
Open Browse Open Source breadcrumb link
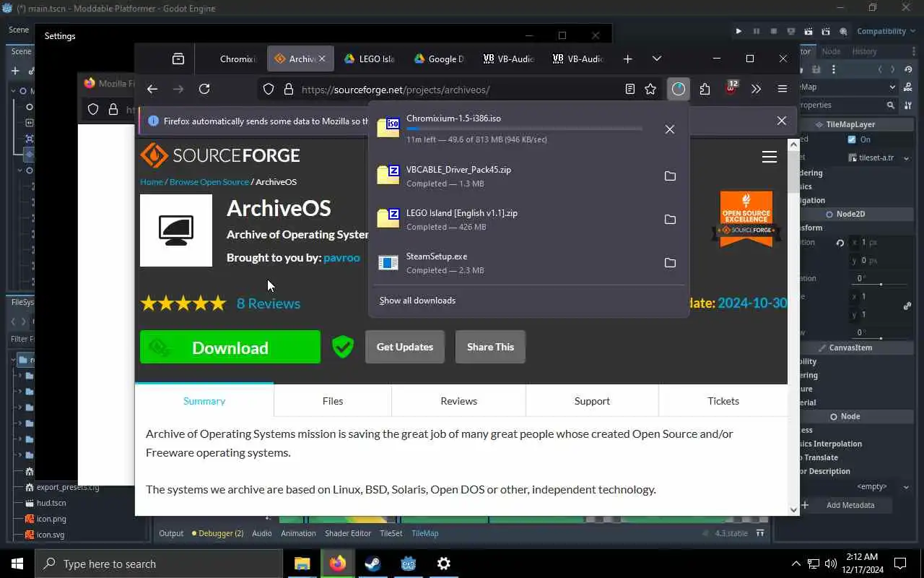209,182
